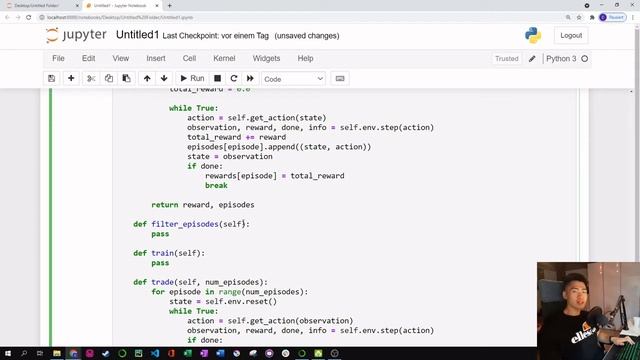Go back with the browser back arrow
The height and width of the screenshot is (360, 640).
tap(7, 18)
